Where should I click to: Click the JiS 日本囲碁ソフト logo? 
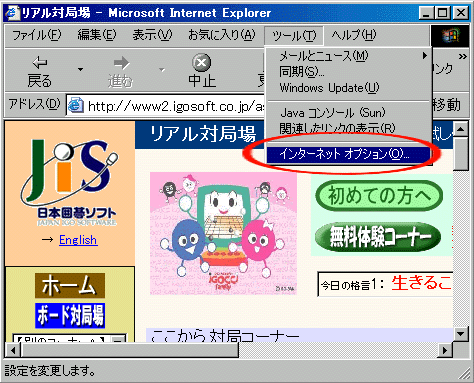coord(69,183)
